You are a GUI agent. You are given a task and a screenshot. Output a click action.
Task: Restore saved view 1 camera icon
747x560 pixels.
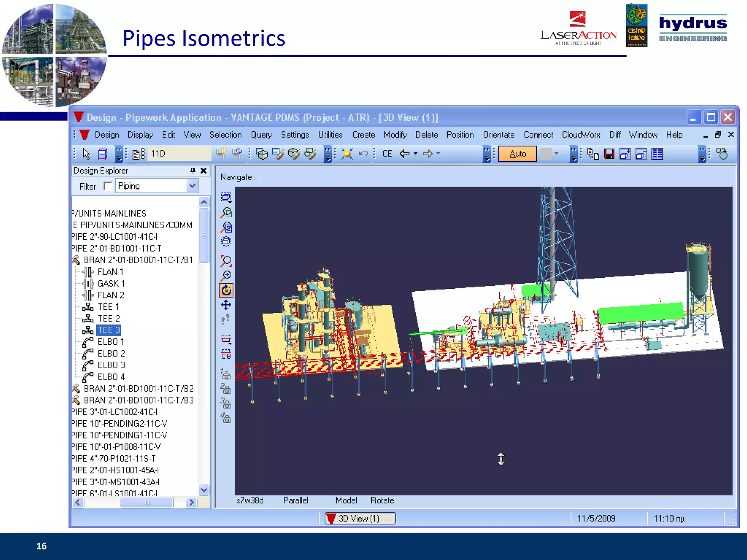[226, 374]
